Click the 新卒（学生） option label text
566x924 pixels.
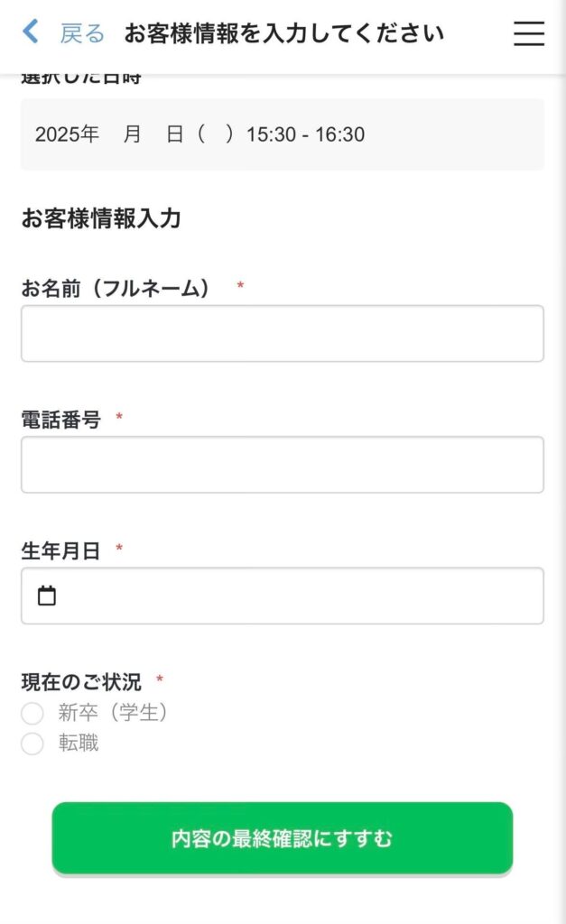[114, 713]
